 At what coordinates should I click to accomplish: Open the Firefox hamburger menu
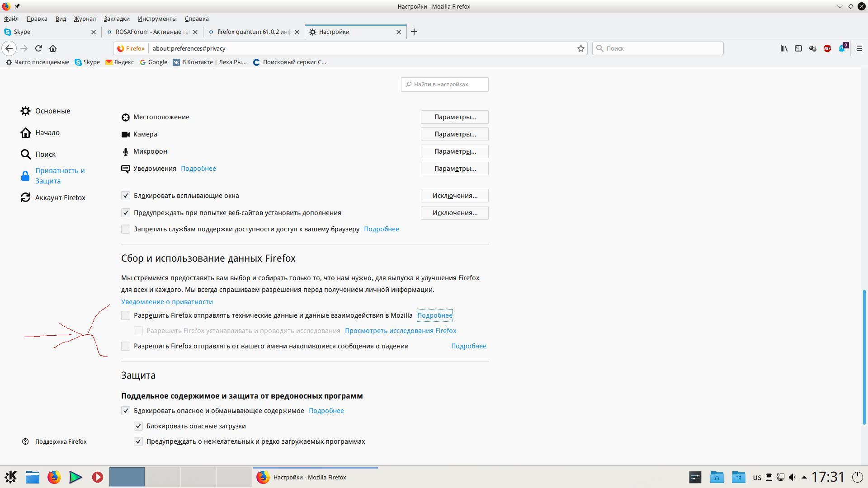click(x=859, y=48)
